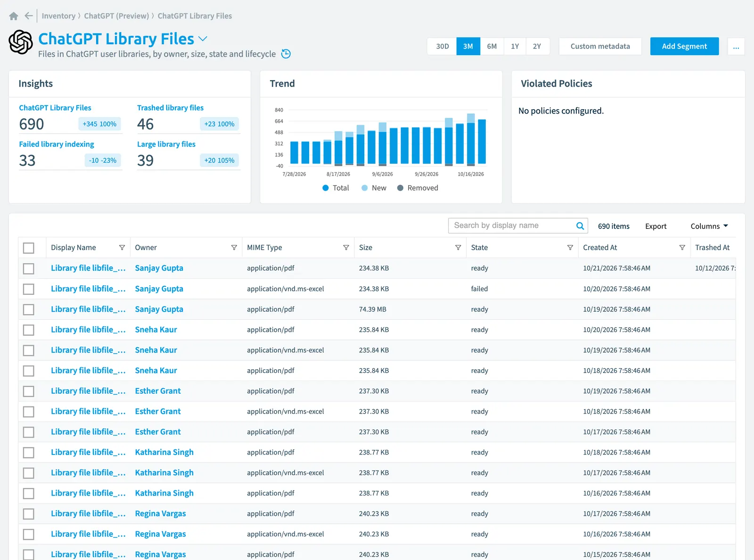Screen dimensions: 754x560
Task: Click the Export button
Action: coord(656,226)
